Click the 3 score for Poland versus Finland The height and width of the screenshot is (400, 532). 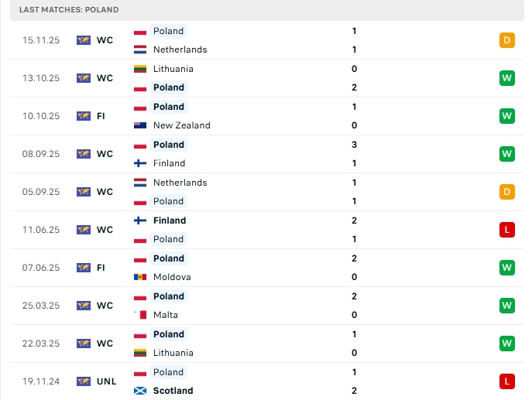[x=354, y=145]
